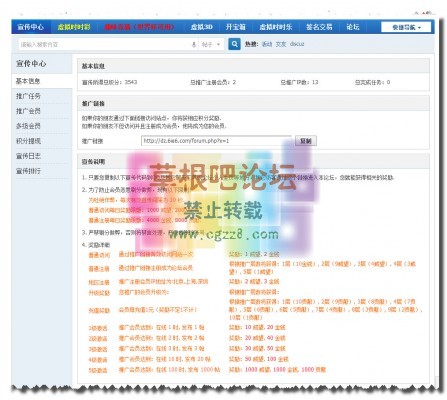
Task: Open the 开宝箱 navigation item
Action: coord(235,27)
